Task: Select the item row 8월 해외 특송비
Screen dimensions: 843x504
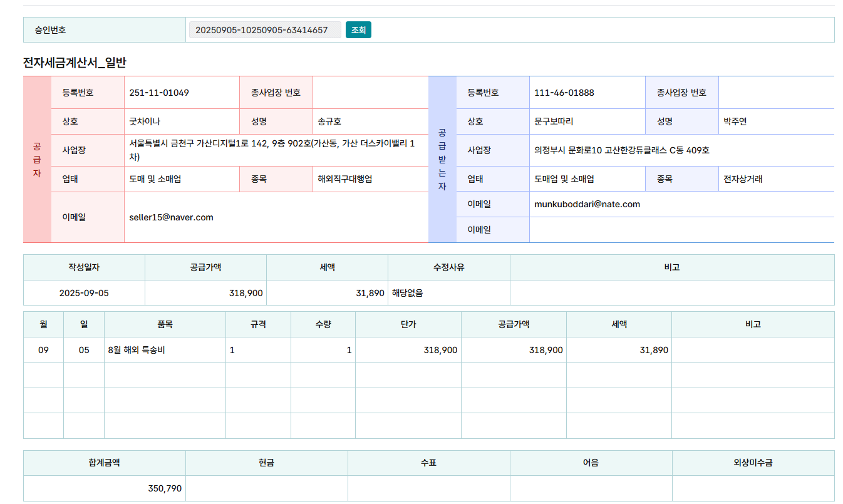Action: point(137,350)
